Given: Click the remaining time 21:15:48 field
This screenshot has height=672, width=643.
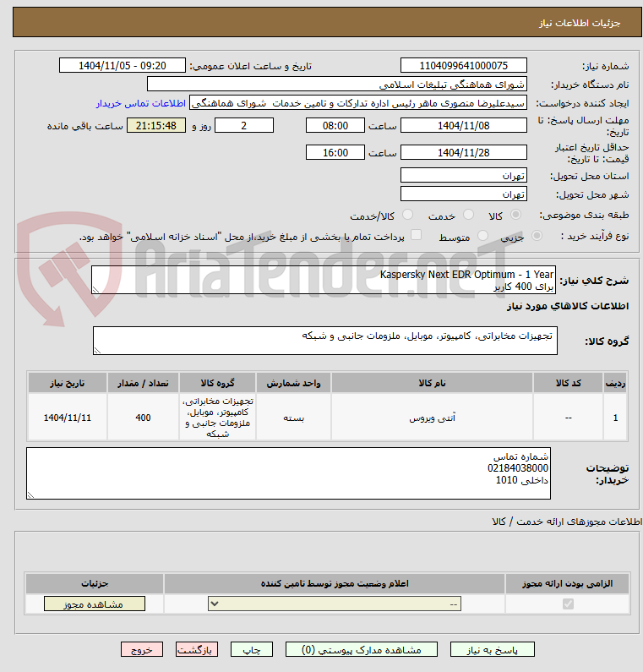Looking at the screenshot, I should coord(156,126).
